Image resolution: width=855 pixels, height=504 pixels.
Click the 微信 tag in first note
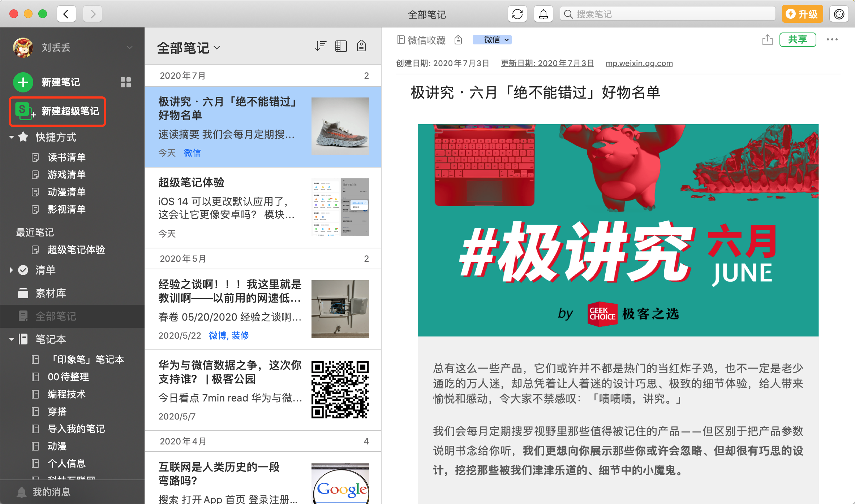click(192, 153)
